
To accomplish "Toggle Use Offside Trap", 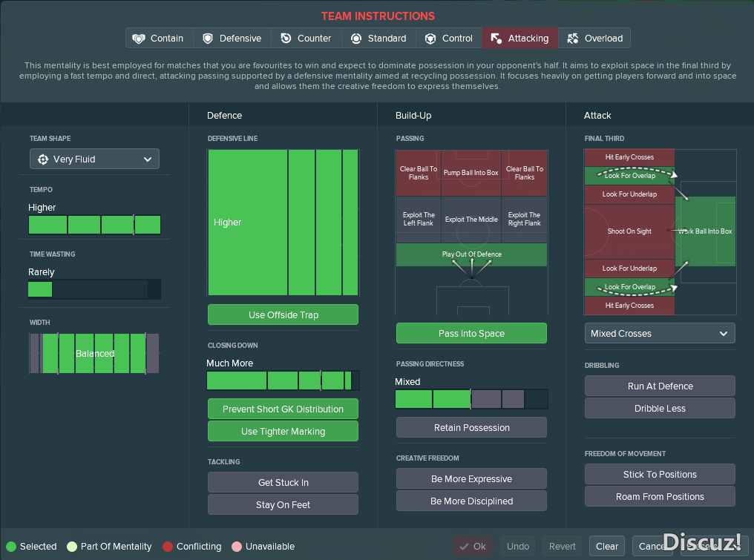I will tap(283, 314).
